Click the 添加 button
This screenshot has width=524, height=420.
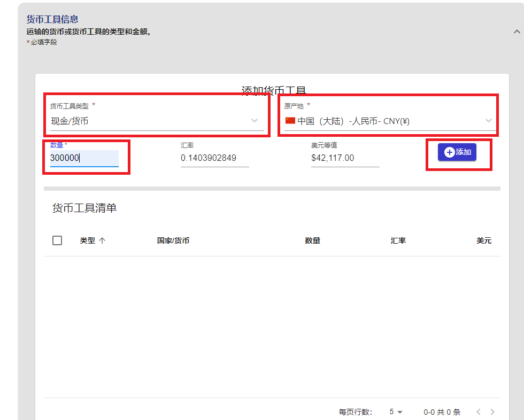point(457,152)
